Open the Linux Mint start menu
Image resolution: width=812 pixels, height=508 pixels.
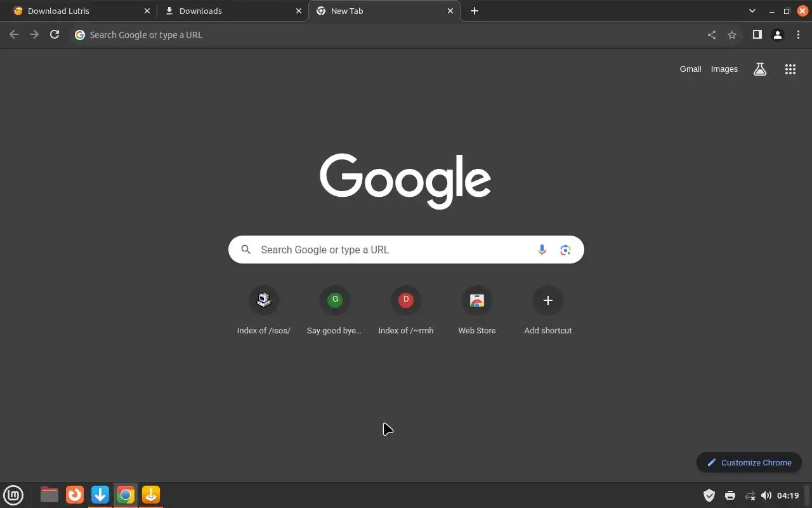point(13,495)
